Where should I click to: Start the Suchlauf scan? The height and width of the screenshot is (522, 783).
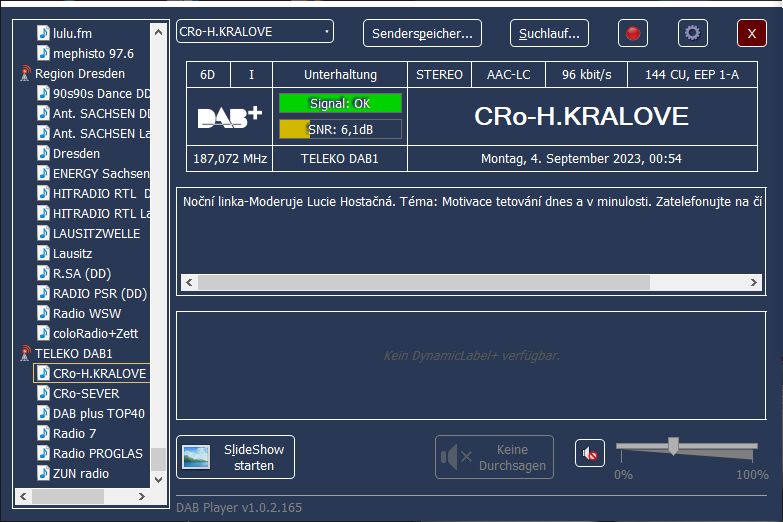[549, 33]
